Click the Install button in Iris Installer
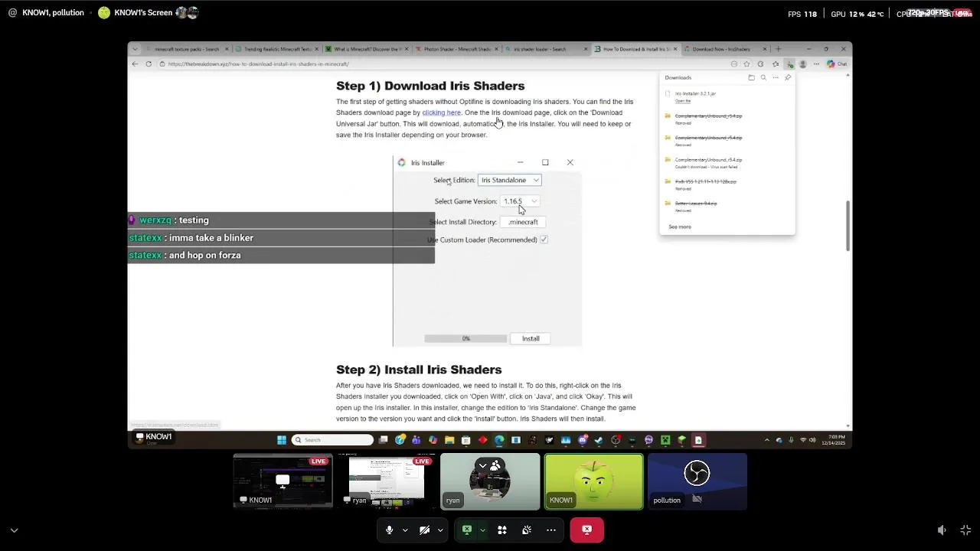Screen dimensions: 980x551 (531, 338)
